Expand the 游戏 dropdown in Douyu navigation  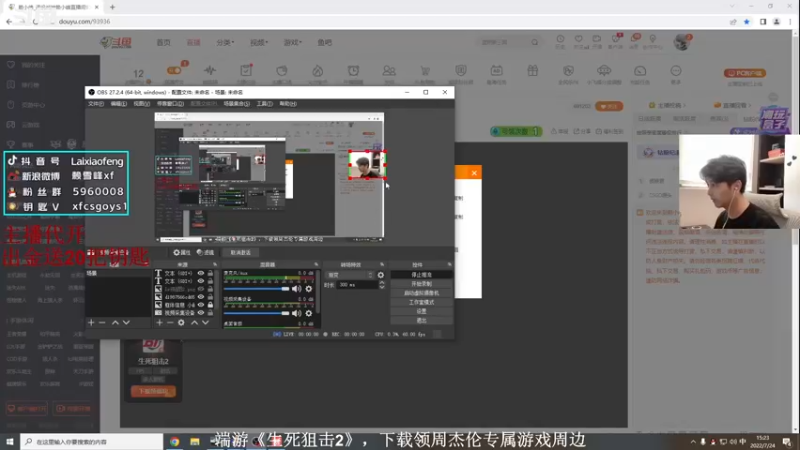(x=292, y=42)
